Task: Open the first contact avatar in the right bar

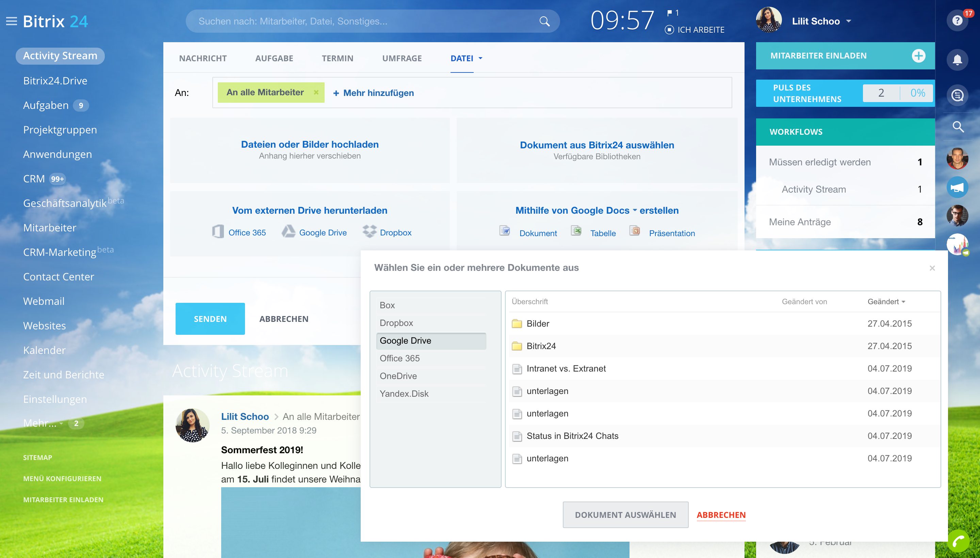Action: (957, 158)
